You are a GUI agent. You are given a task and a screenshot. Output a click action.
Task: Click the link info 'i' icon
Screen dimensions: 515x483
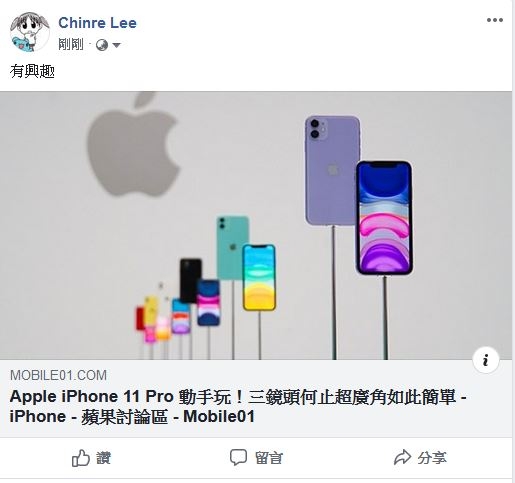click(x=486, y=360)
